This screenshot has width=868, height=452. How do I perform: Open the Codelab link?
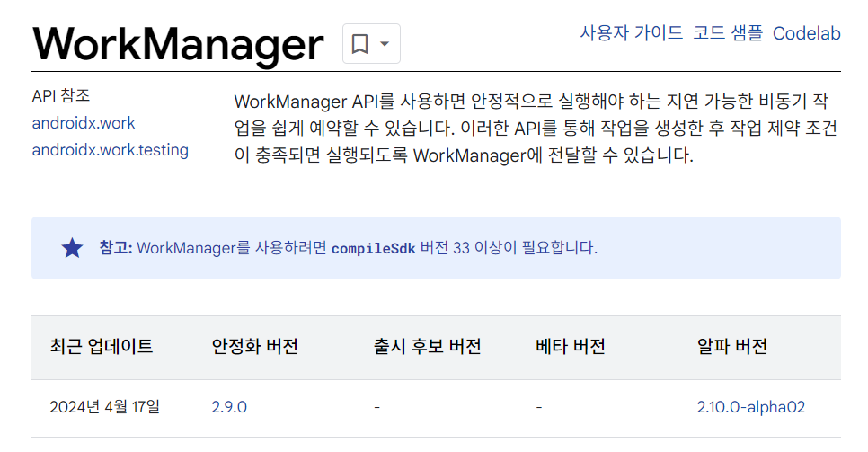click(807, 33)
